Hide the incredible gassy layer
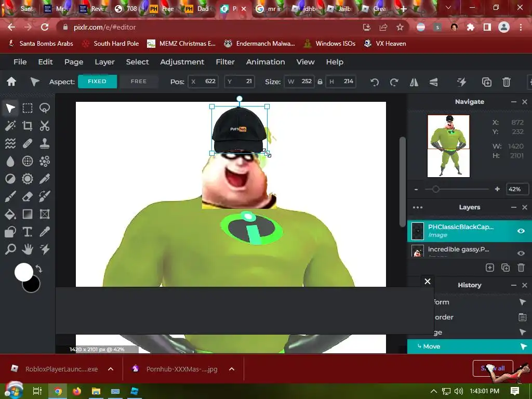 (521, 253)
